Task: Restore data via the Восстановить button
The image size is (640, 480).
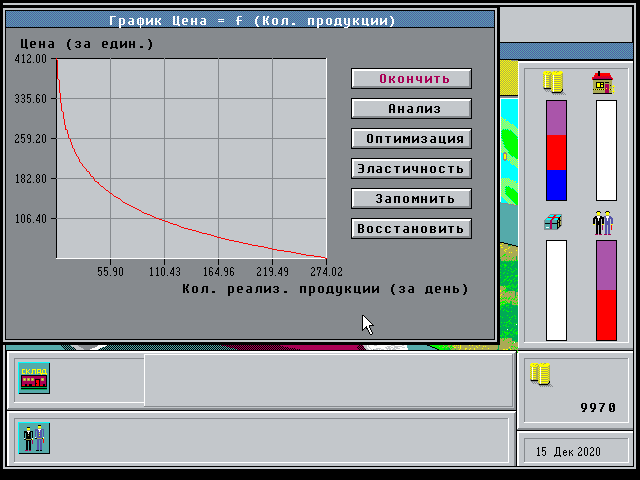Action: pyautogui.click(x=411, y=229)
